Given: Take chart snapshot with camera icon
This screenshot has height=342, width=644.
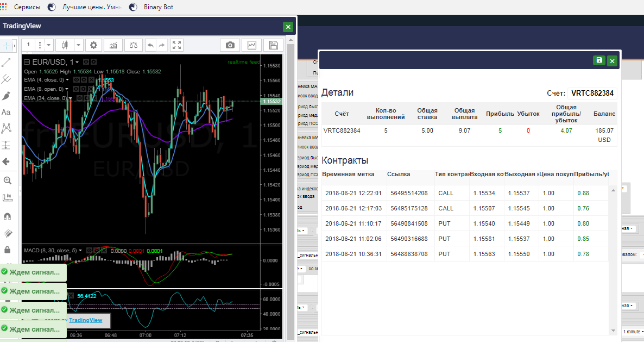Looking at the screenshot, I should click(230, 45).
